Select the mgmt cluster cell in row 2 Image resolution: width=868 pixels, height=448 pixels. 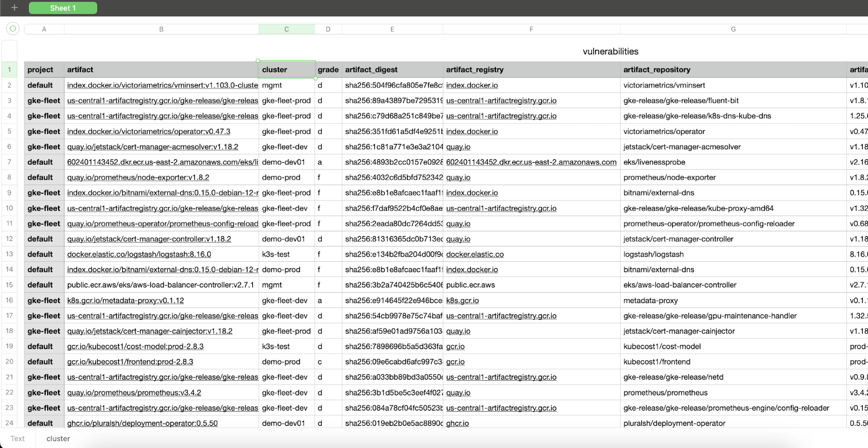tap(286, 85)
